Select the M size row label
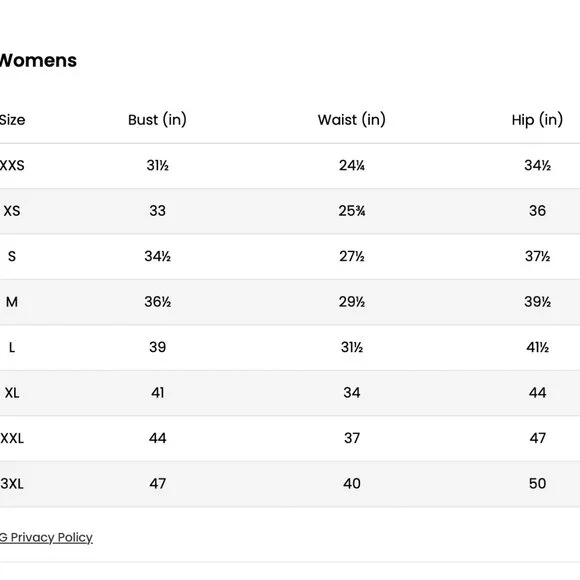The height and width of the screenshot is (580, 580). point(12,302)
